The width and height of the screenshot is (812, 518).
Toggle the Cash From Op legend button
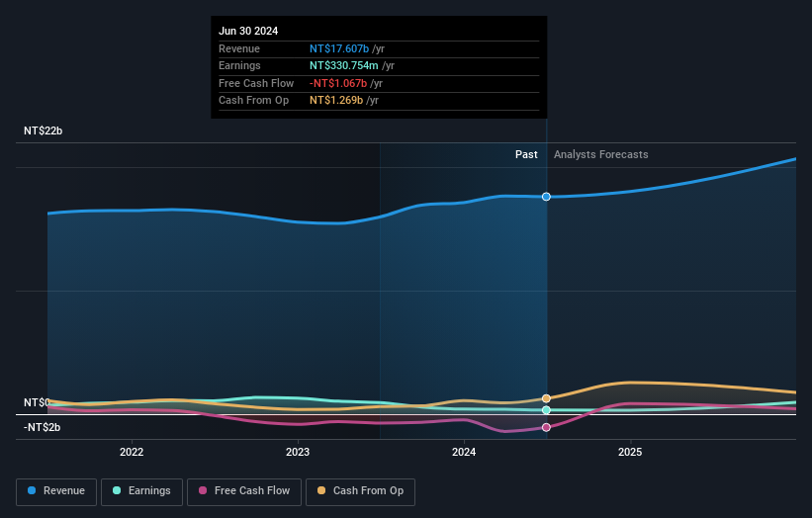[360, 491]
